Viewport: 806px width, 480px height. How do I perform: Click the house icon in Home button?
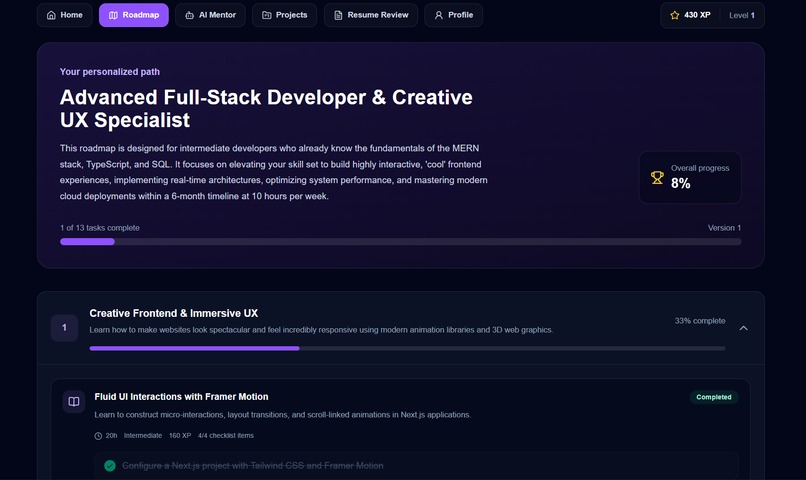51,15
